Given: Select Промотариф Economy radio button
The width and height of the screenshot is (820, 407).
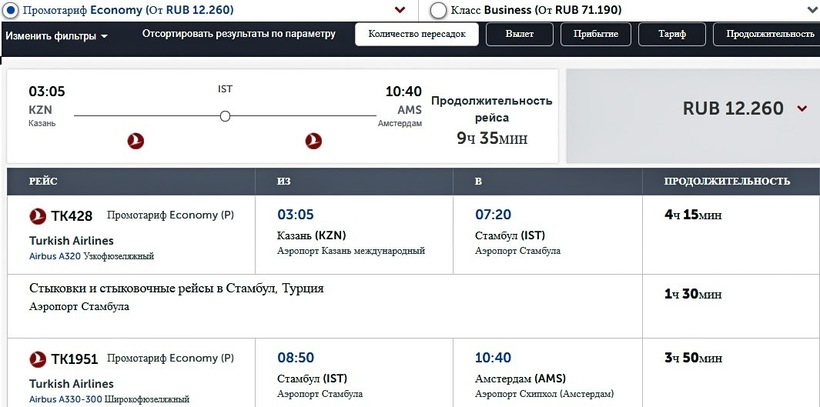Looking at the screenshot, I should pos(7,9).
